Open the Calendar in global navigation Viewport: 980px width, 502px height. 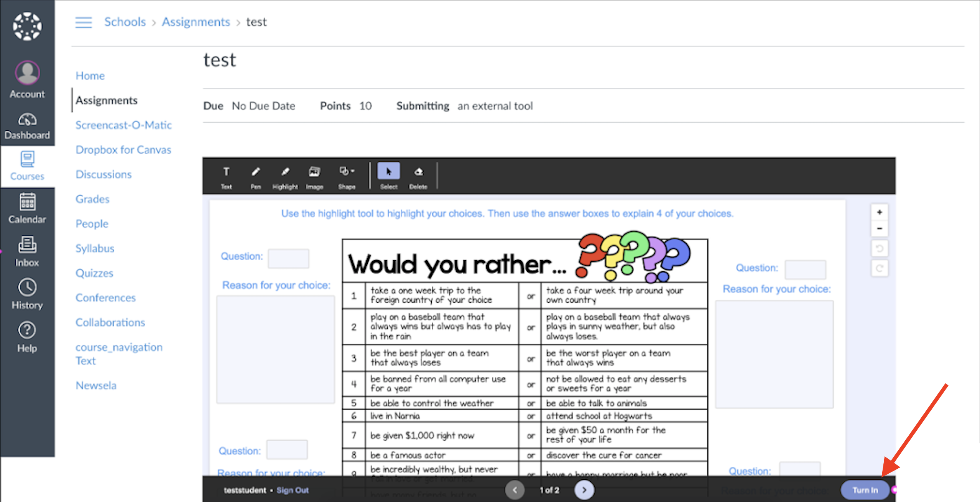[x=27, y=208]
